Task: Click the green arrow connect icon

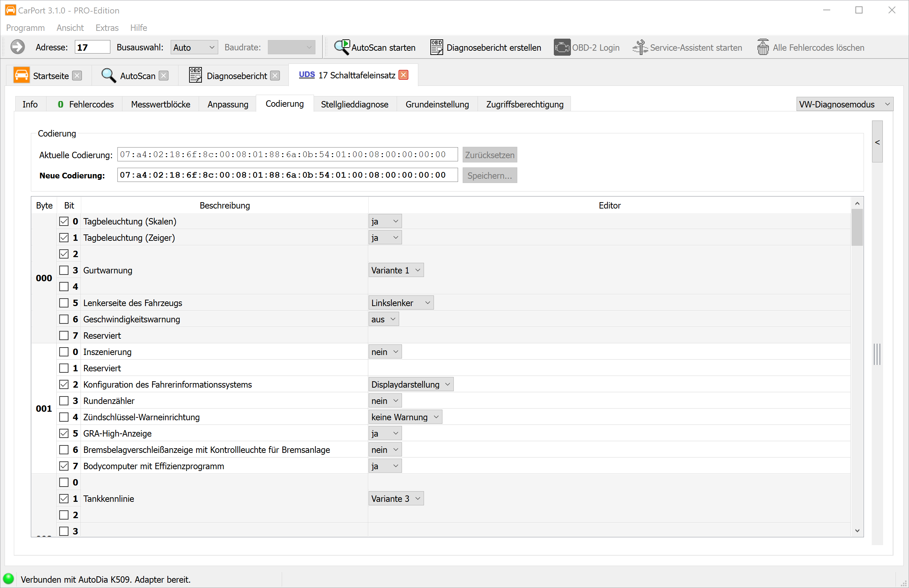Action: pos(18,48)
